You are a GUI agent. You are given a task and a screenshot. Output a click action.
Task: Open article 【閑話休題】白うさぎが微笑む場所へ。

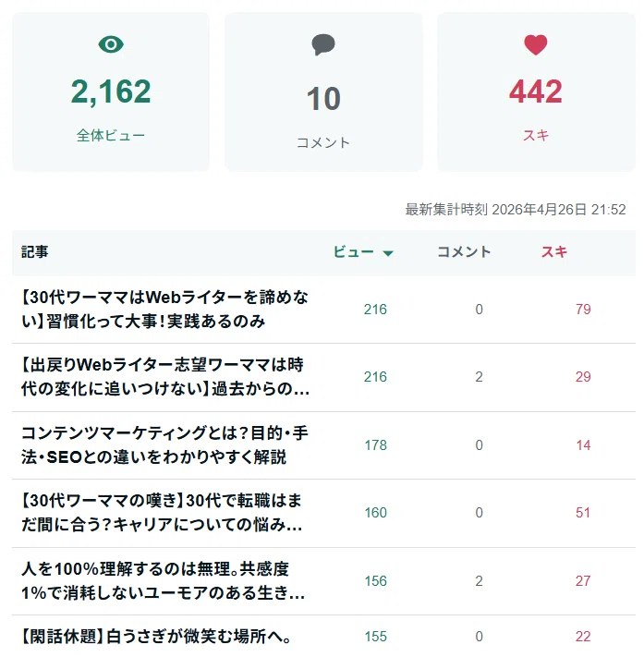[156, 637]
